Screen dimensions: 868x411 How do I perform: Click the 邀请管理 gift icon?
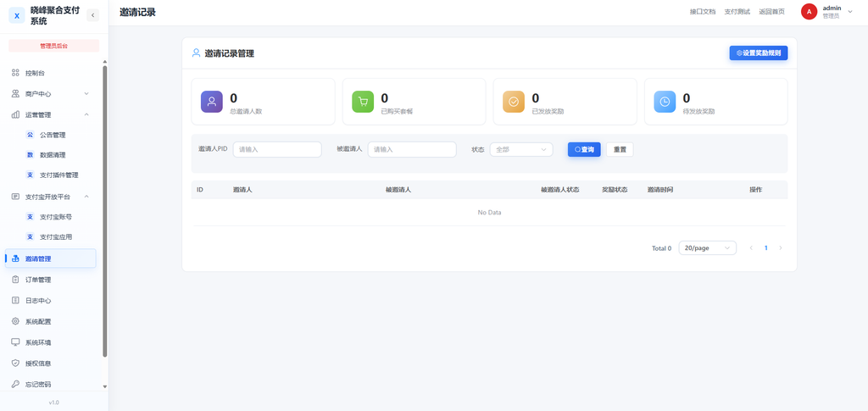15,258
